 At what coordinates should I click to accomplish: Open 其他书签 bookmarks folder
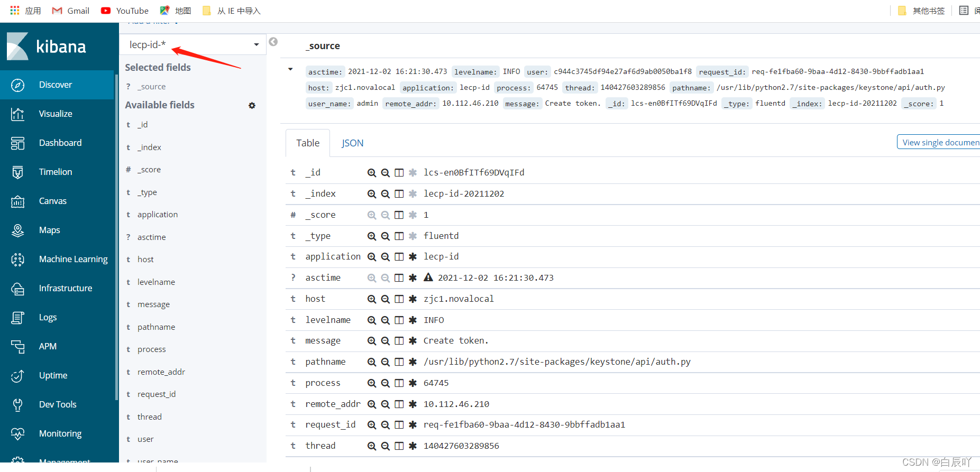click(x=921, y=11)
